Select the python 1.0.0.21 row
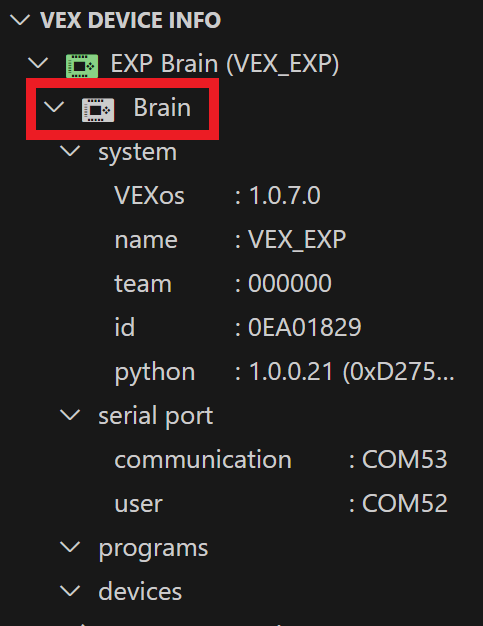The width and height of the screenshot is (483, 626). click(242, 371)
